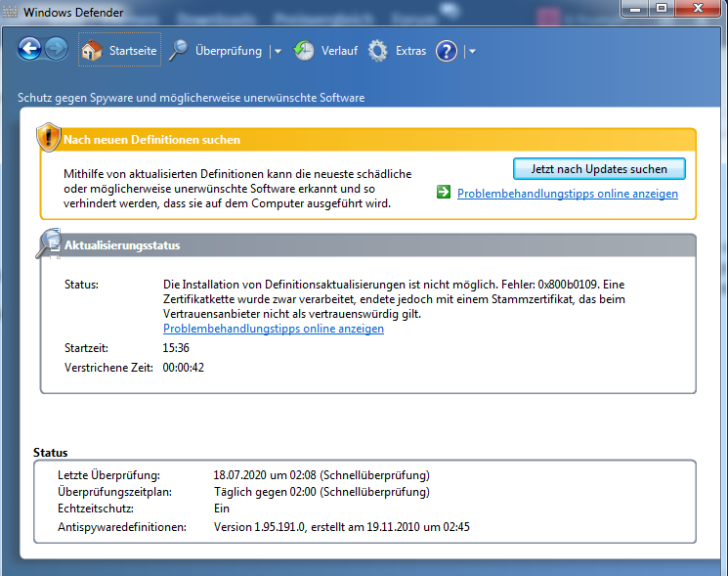This screenshot has height=576, width=728.
Task: Open Problembehandlungstipps link in yellow panel
Action: [568, 194]
